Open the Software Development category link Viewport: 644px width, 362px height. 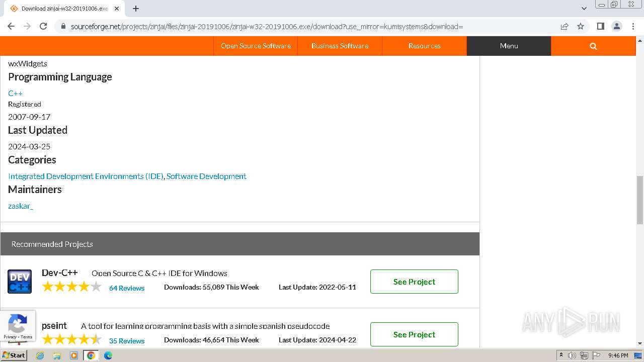206,176
